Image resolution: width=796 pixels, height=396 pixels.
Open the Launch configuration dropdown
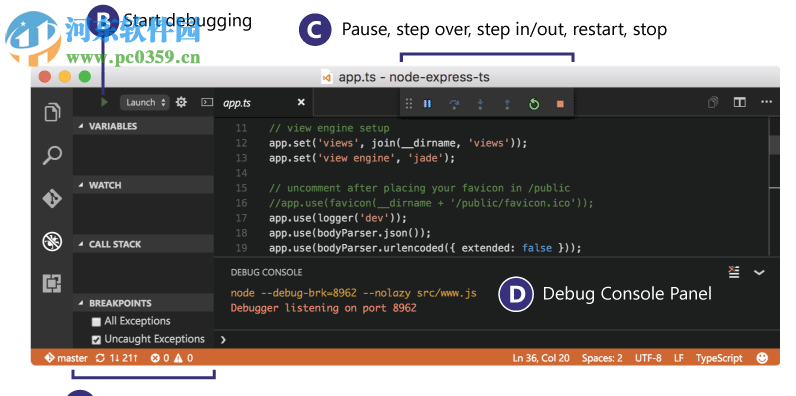click(x=145, y=103)
